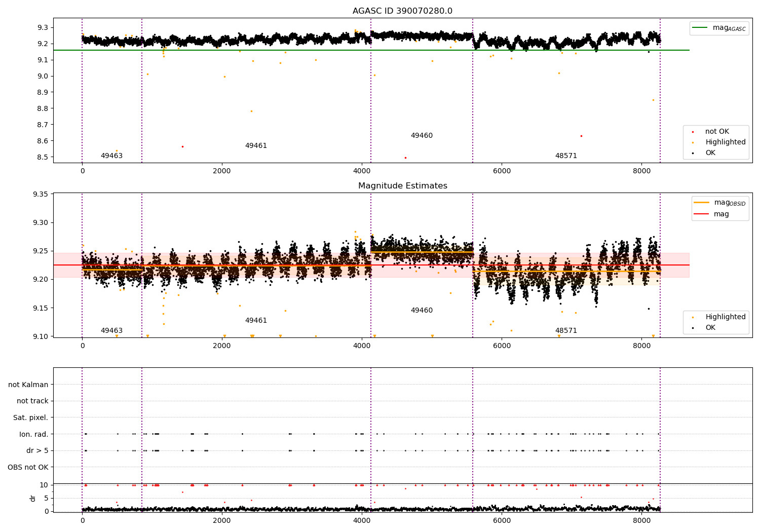Screen dimensions: 760x532
Task: Click obsid label 48571 in top plot
Action: 566,156
